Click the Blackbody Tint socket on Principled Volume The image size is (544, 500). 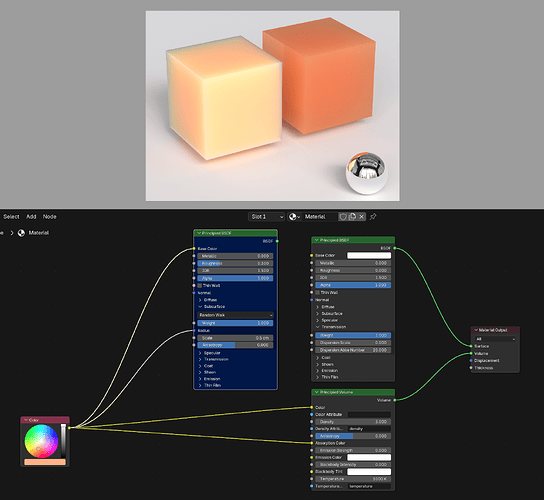click(312, 472)
